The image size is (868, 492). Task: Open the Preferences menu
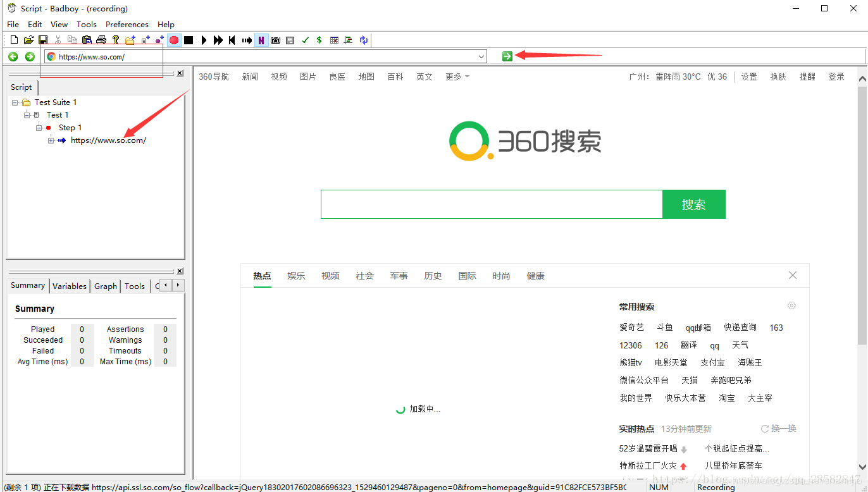click(x=127, y=24)
